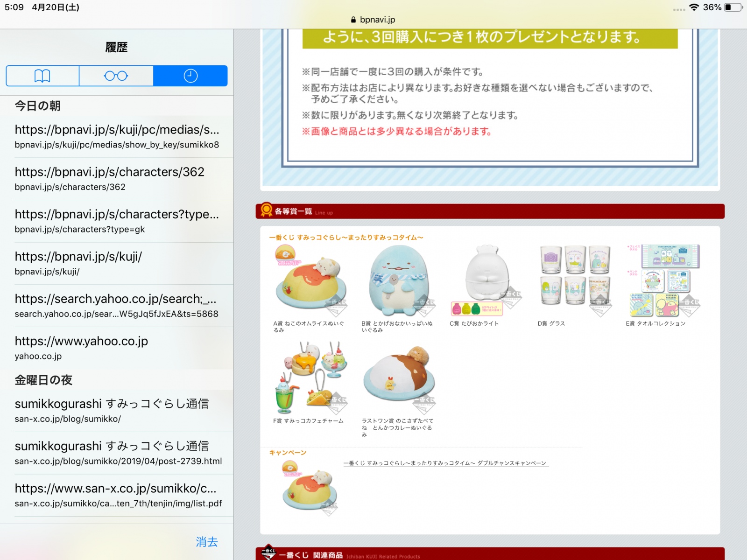This screenshot has height=560, width=747.
Task: Tap the D賞 グラス caption
Action: click(551, 323)
